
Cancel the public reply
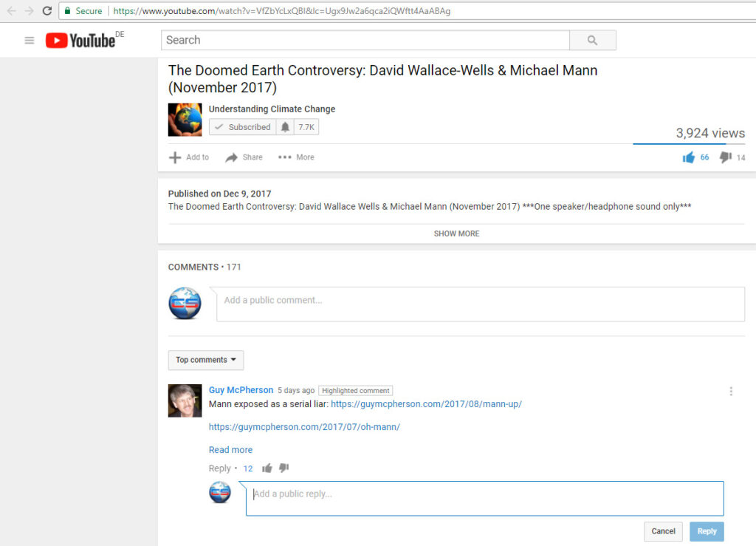663,531
